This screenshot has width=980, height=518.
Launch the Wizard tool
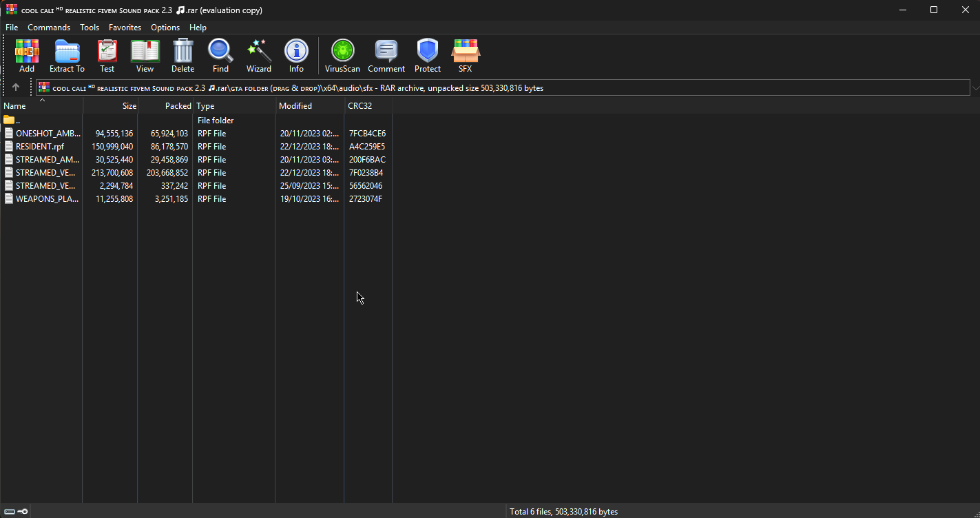(x=258, y=56)
